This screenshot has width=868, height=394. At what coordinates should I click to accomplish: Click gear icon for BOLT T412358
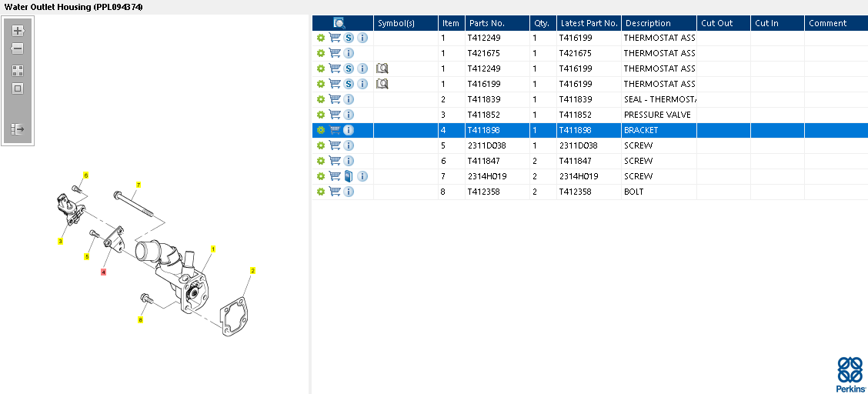tap(321, 192)
